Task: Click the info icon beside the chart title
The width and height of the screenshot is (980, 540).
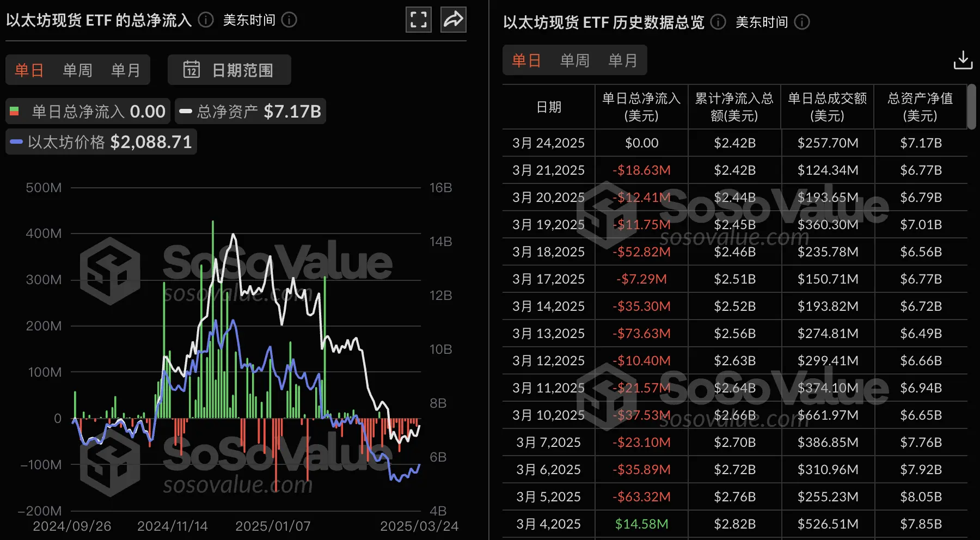Action: click(x=205, y=20)
